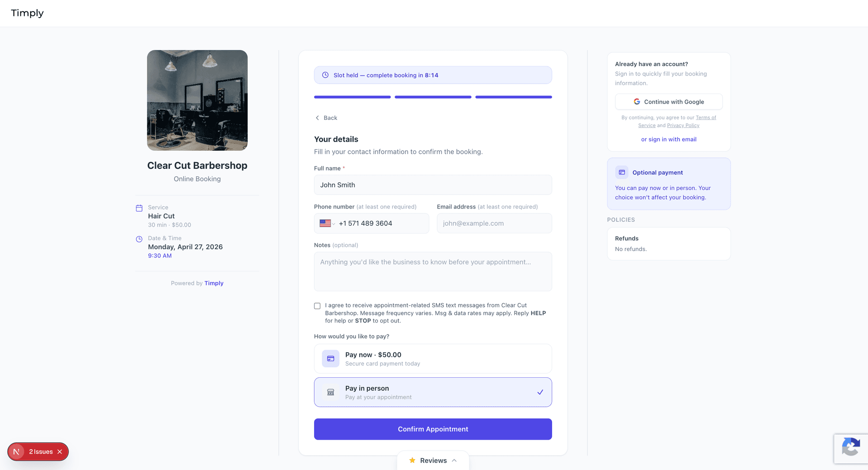
Task: Open the Privacy Policy link
Action: (683, 125)
